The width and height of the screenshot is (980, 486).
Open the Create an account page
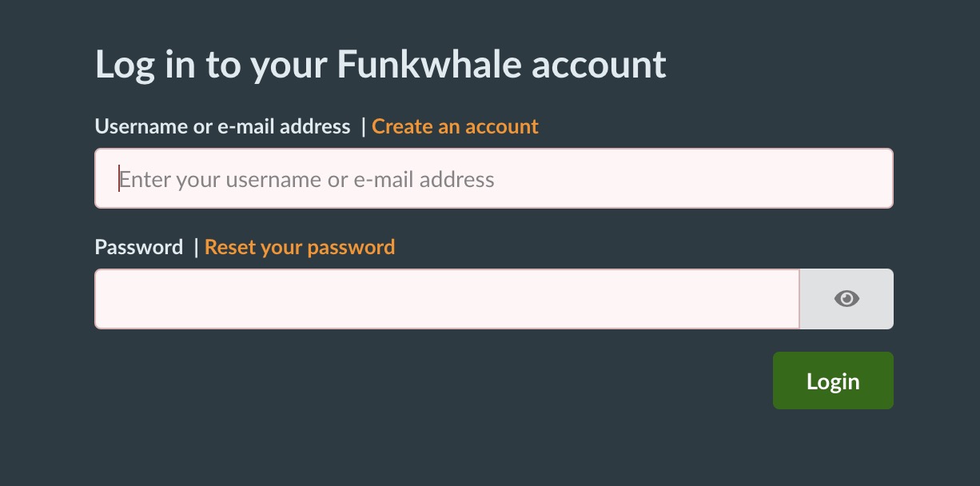coord(455,126)
